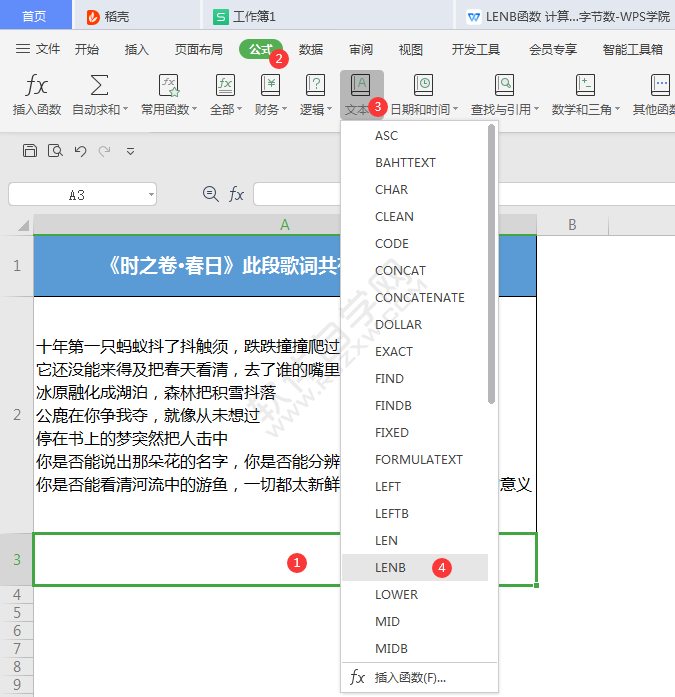Click the Insert Function fx icon
Viewport: 675px width, 697px height.
tap(36, 85)
